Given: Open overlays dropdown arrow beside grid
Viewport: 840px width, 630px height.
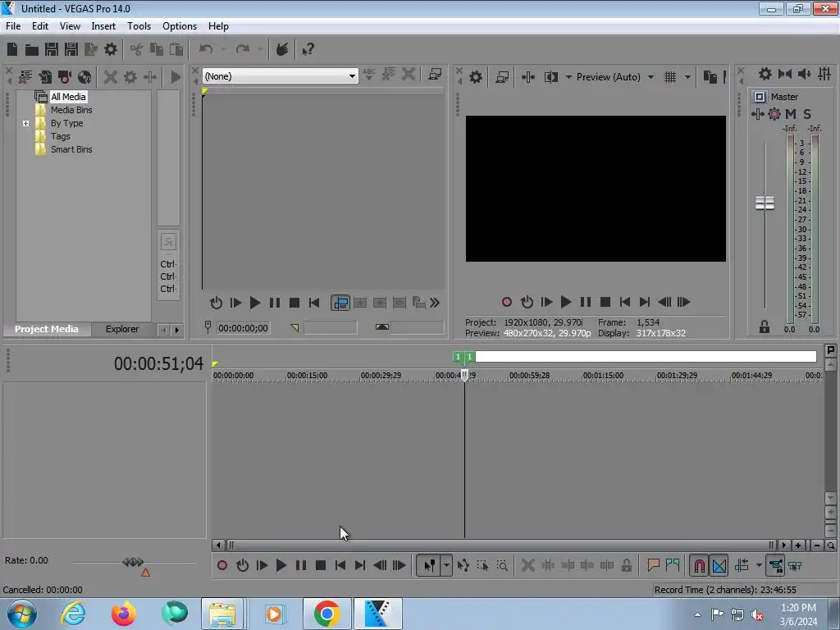Looking at the screenshot, I should click(687, 77).
